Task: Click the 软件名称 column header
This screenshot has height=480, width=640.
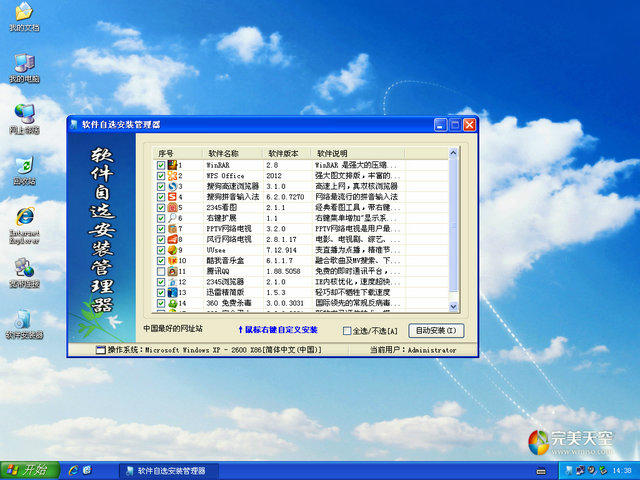Action: (x=233, y=153)
